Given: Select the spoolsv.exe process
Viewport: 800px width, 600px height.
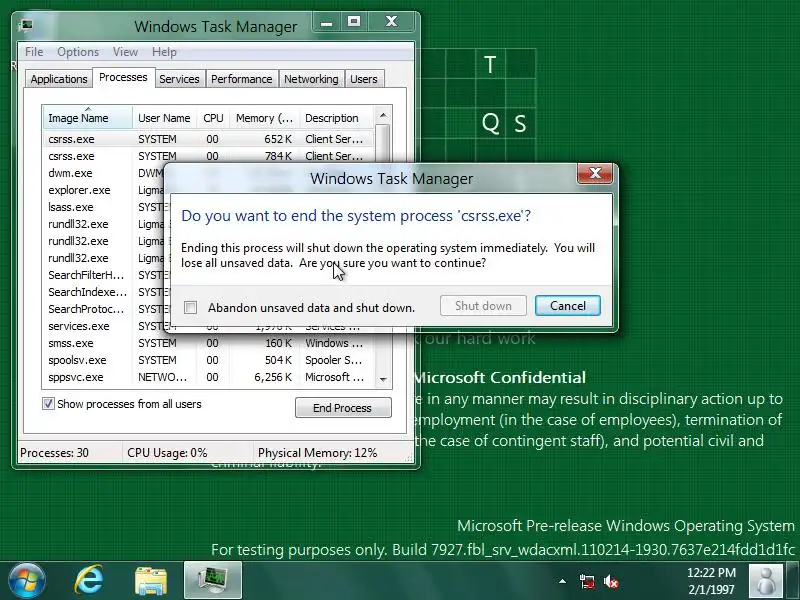Looking at the screenshot, I should point(208,360).
